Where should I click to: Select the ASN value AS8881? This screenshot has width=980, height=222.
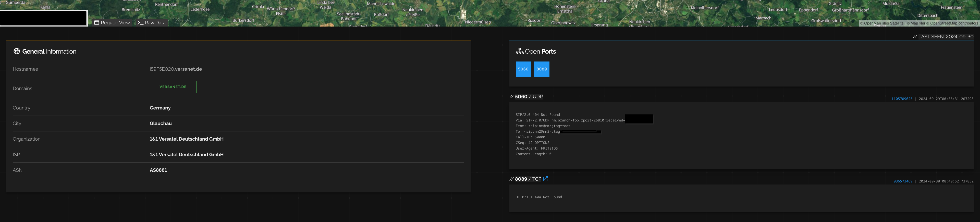click(x=158, y=170)
